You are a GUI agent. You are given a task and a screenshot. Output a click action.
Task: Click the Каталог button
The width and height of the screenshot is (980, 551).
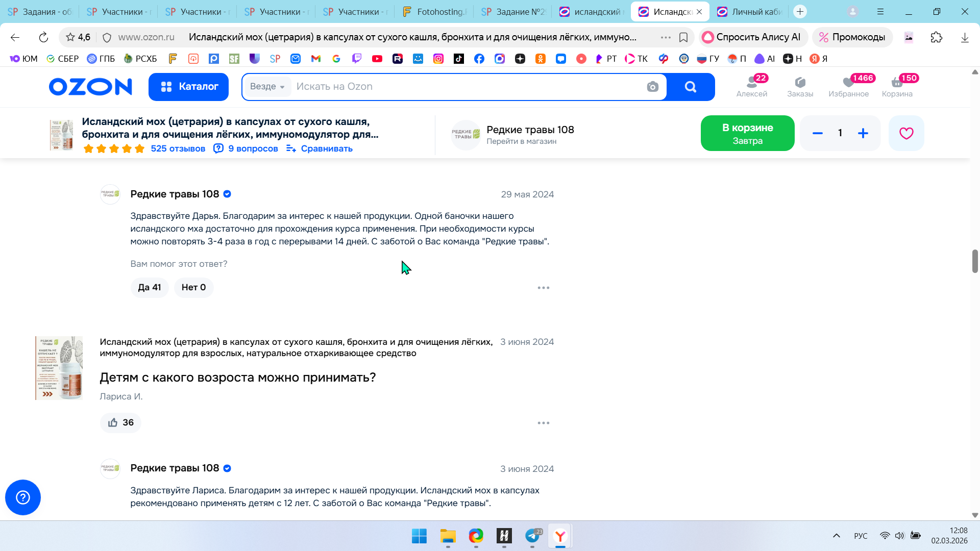coord(188,87)
